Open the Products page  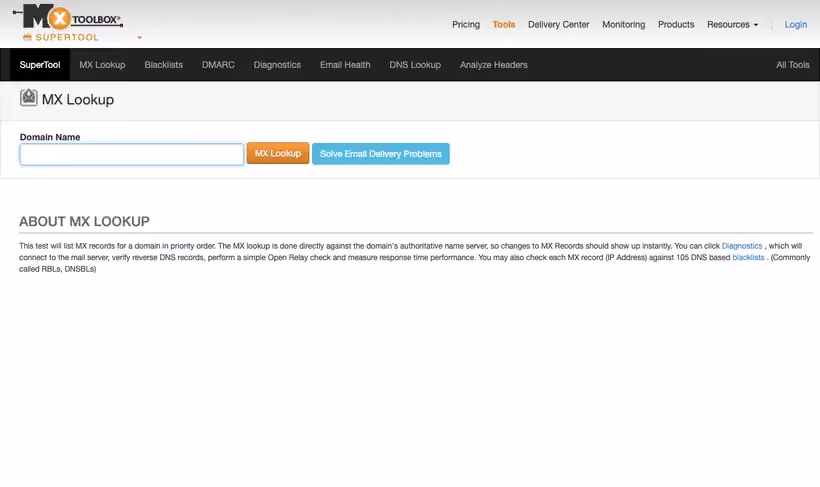click(676, 25)
